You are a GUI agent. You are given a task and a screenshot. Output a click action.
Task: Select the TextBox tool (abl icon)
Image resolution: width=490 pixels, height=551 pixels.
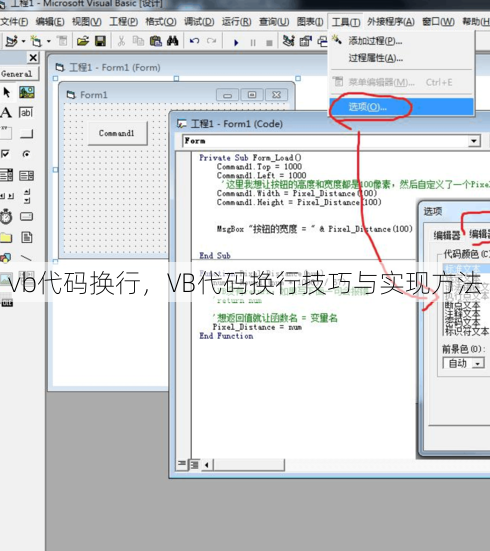tap(26, 113)
